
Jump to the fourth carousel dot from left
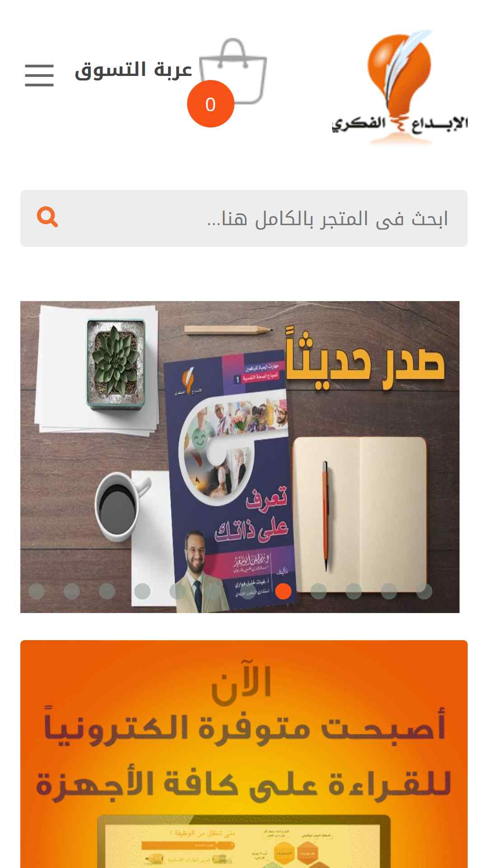[x=142, y=591]
